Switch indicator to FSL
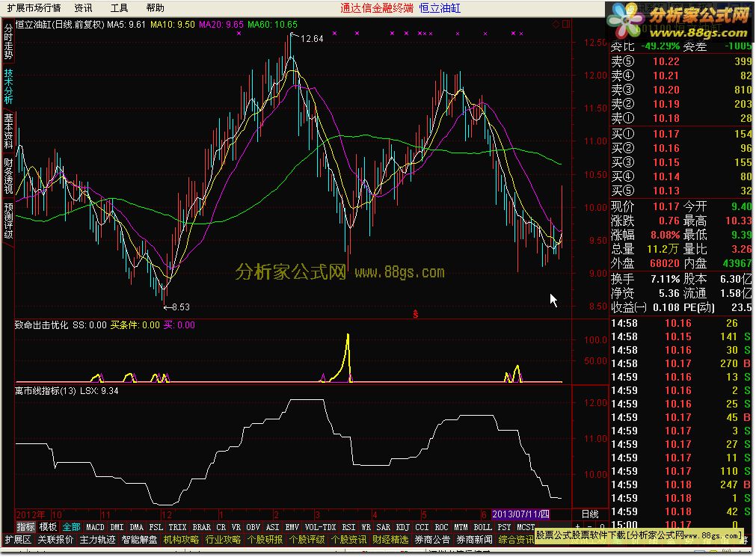 point(156,527)
